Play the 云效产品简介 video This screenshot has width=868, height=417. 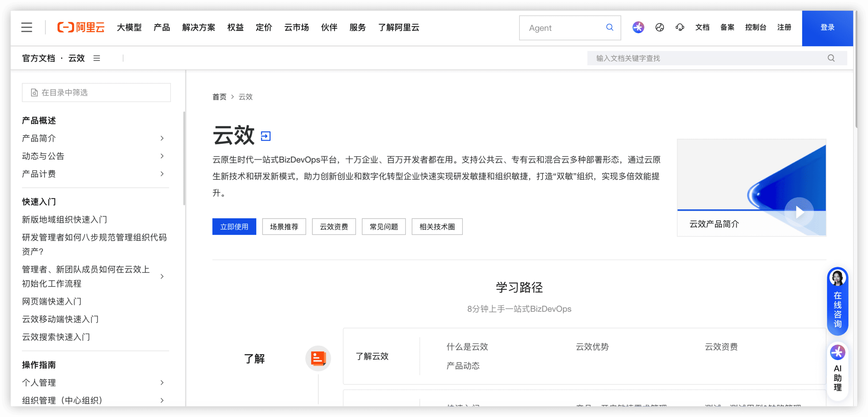(x=799, y=212)
